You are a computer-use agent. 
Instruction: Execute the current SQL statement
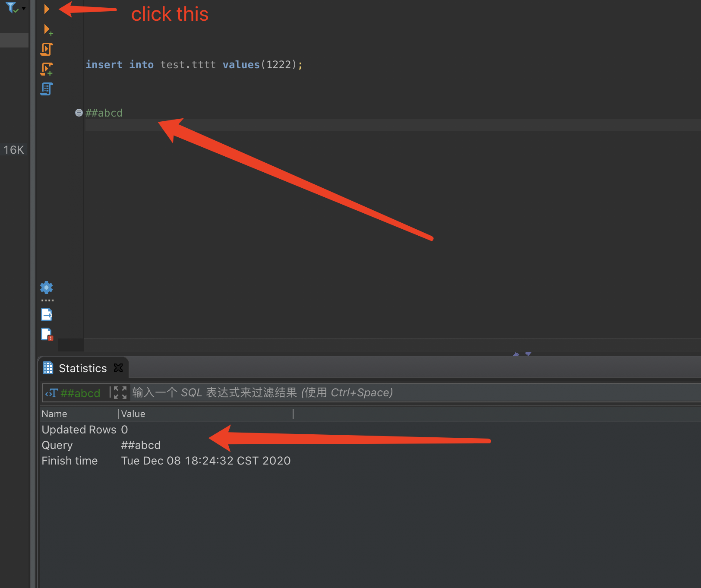click(x=47, y=9)
